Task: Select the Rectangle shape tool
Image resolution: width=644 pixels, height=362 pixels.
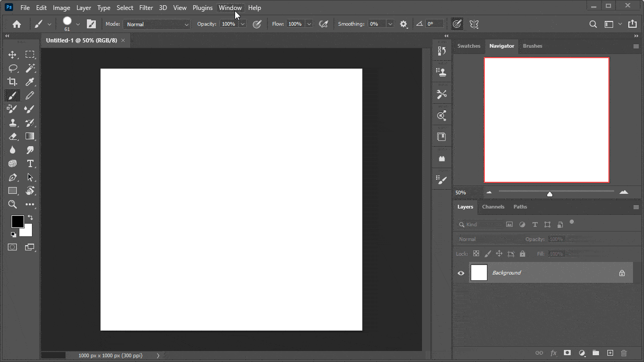Action: click(13, 191)
